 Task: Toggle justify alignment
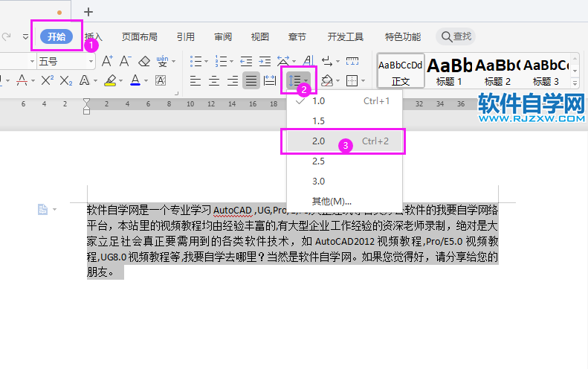(x=251, y=80)
